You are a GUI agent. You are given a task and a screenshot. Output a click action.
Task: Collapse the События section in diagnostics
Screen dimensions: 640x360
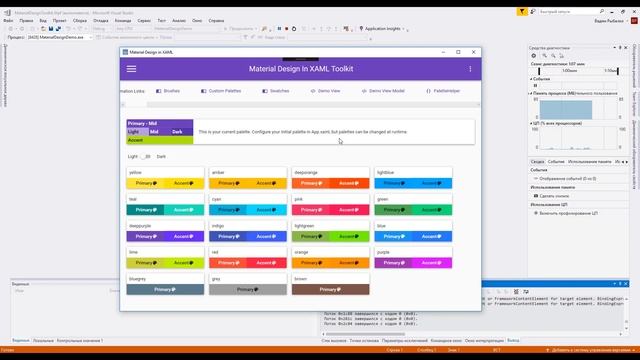click(531, 79)
